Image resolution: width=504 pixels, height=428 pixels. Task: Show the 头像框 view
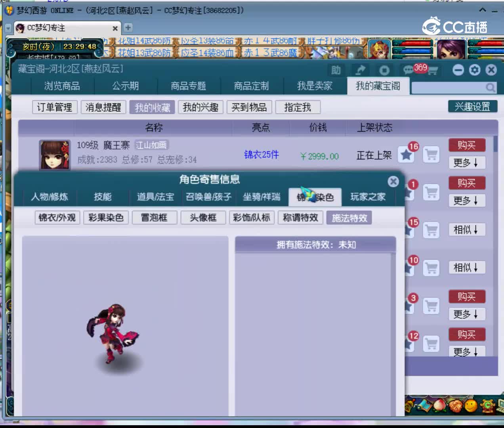[203, 218]
